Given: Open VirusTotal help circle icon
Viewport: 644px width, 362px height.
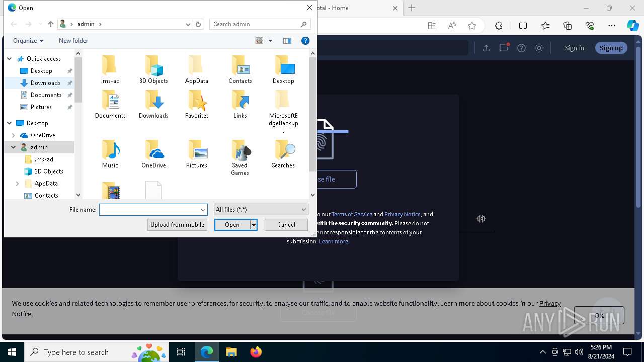Looking at the screenshot, I should (522, 48).
